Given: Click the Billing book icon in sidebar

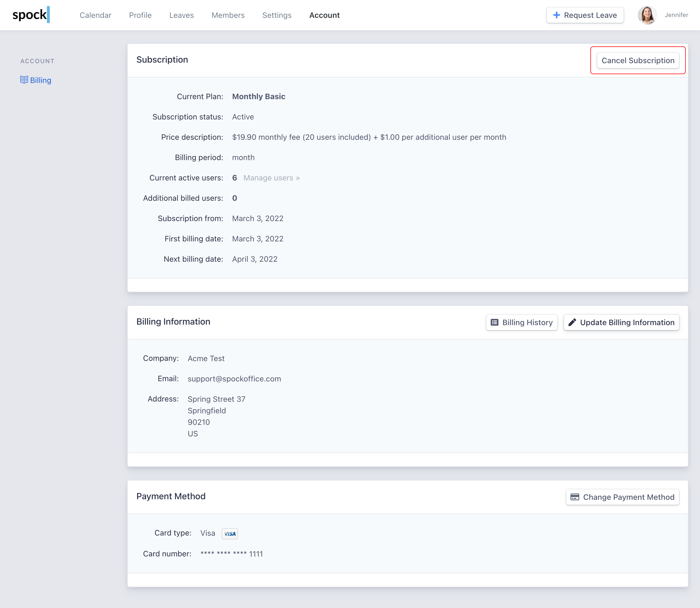Looking at the screenshot, I should pyautogui.click(x=24, y=80).
